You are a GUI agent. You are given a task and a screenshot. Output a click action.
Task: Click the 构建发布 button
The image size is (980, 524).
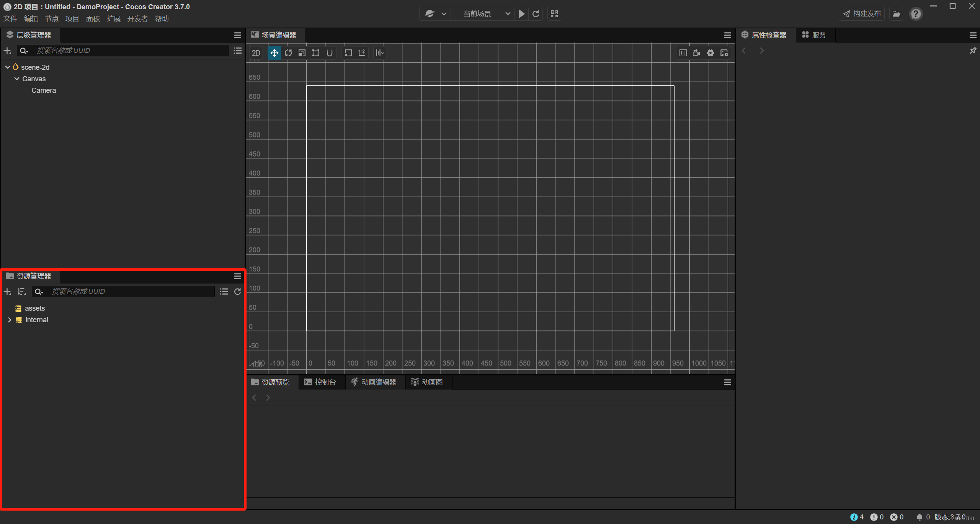[862, 14]
